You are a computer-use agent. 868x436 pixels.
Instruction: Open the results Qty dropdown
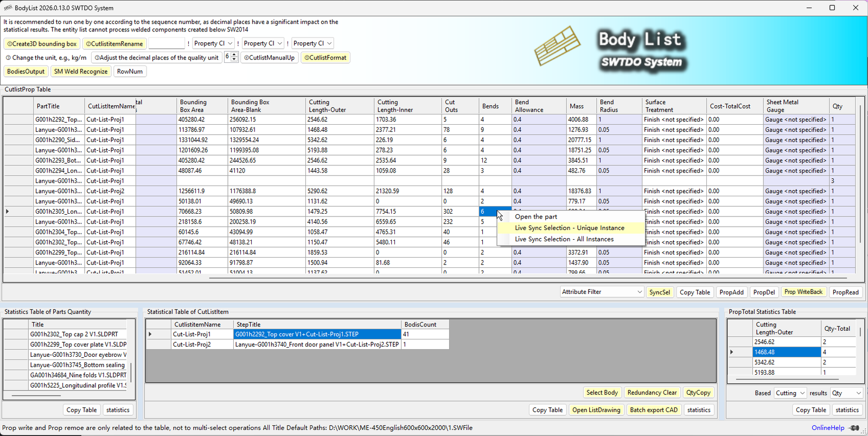846,393
